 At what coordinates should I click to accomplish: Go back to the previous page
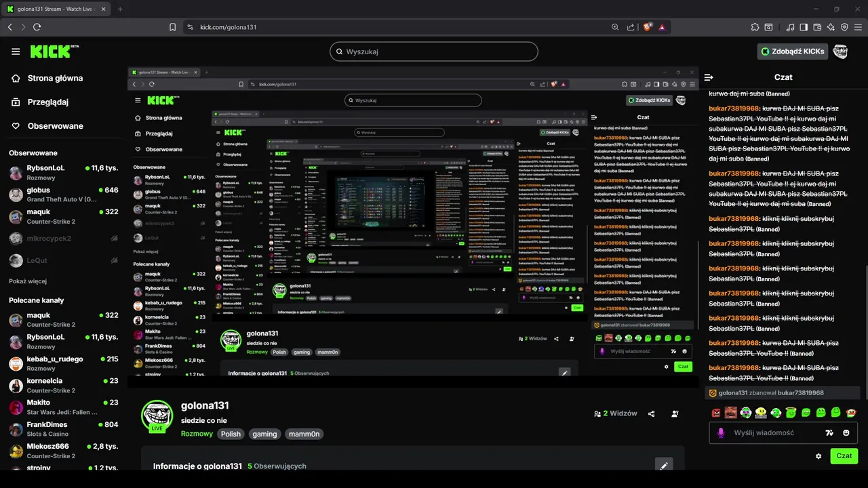pos(9,27)
